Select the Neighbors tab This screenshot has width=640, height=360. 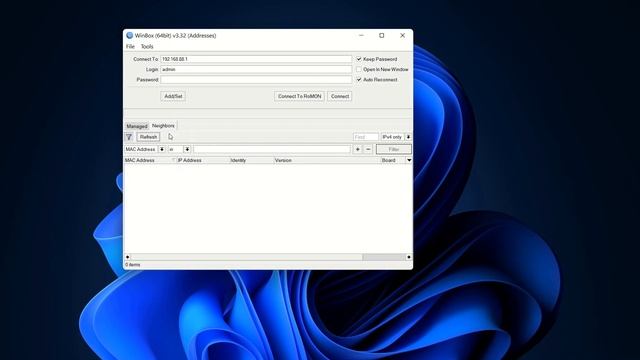pyautogui.click(x=163, y=126)
